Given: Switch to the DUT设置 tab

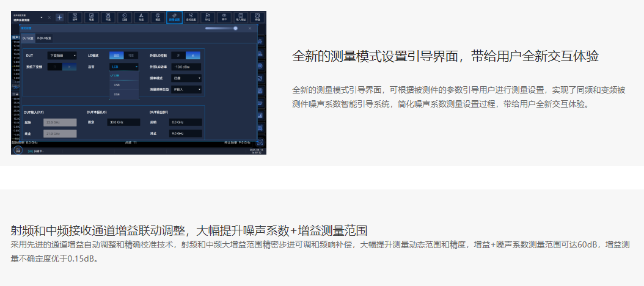Looking at the screenshot, I should [28, 38].
